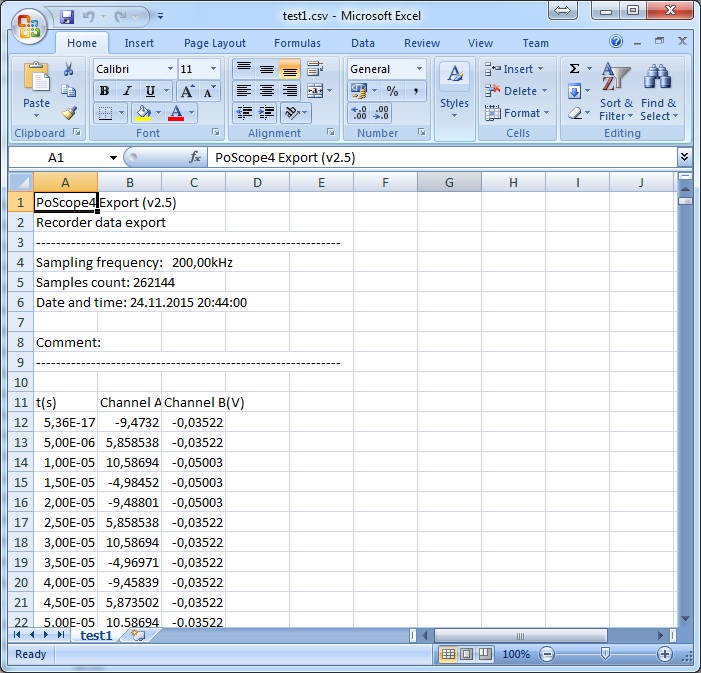Open the Font dialog launcher
Screen dimensions: 701x673
click(216, 132)
